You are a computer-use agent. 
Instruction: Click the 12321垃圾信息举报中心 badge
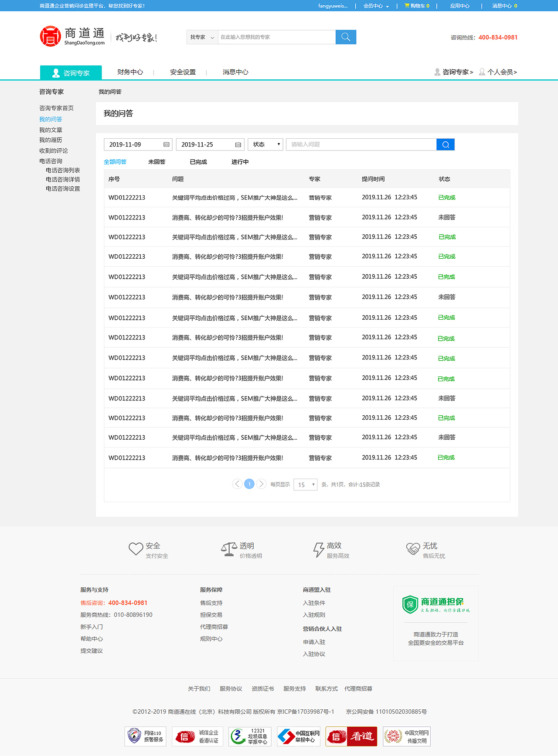(x=250, y=736)
